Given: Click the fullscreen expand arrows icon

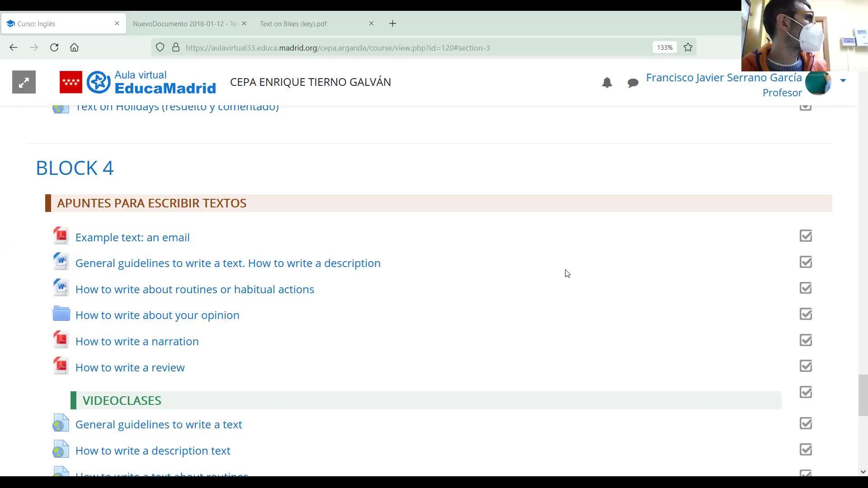Looking at the screenshot, I should [x=24, y=82].
